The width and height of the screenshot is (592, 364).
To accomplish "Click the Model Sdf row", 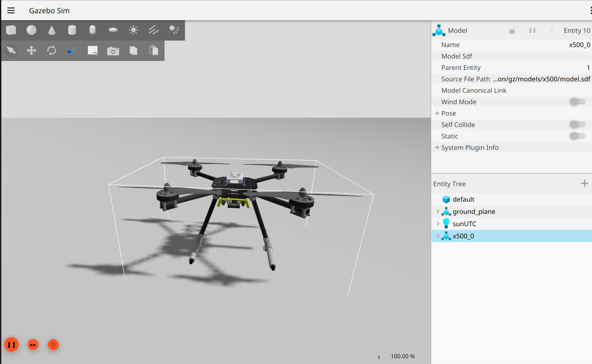I will [x=511, y=56].
